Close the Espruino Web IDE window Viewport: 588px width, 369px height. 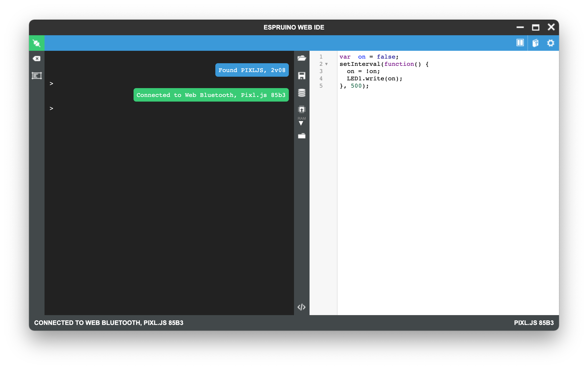(x=551, y=27)
